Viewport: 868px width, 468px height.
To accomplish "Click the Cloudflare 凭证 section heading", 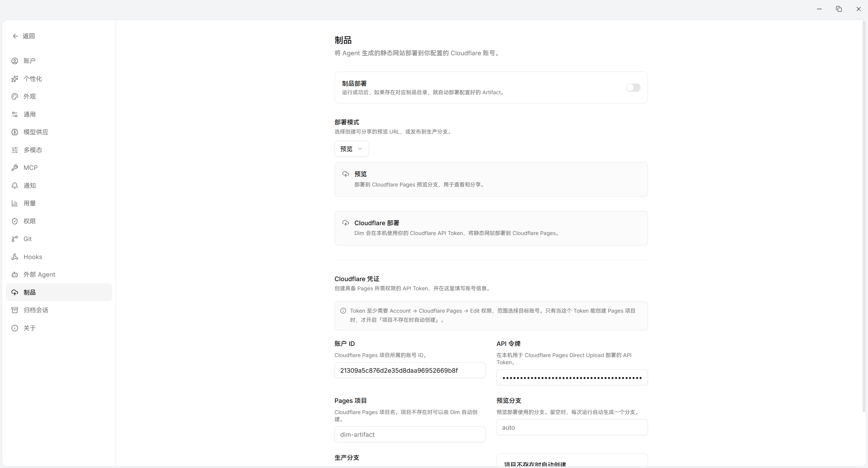I will pyautogui.click(x=357, y=279).
